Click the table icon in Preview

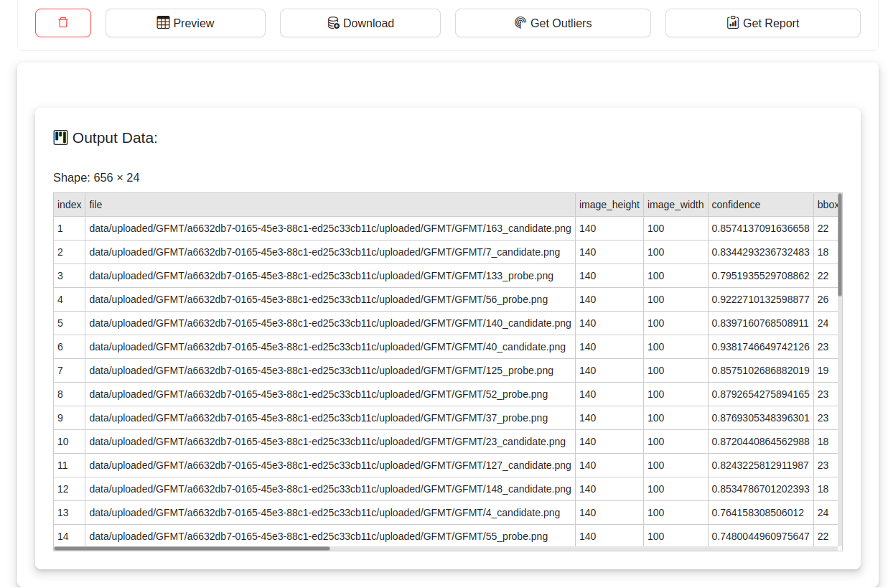164,23
